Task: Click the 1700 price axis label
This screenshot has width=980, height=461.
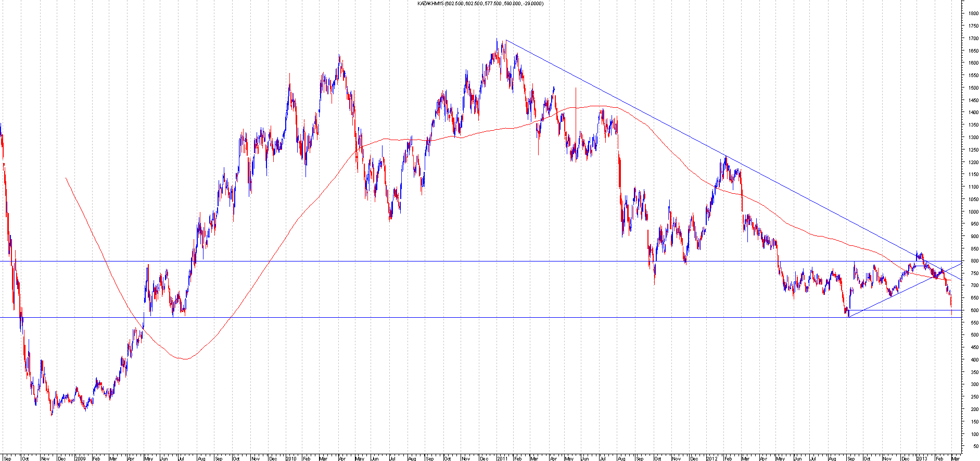Action: point(972,39)
